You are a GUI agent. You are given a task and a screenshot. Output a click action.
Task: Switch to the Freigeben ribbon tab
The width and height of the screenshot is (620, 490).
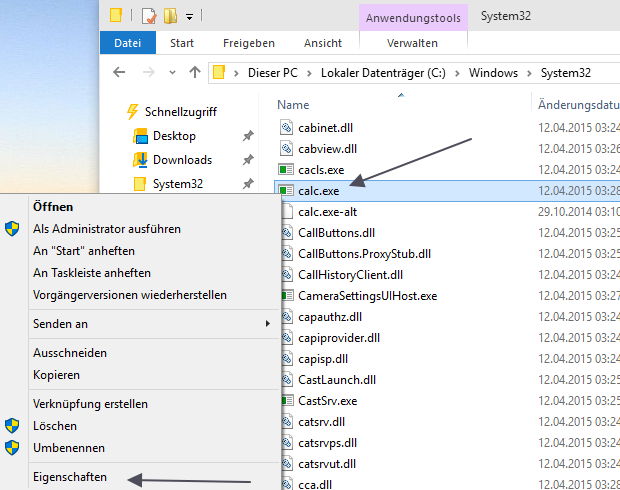pos(249,43)
